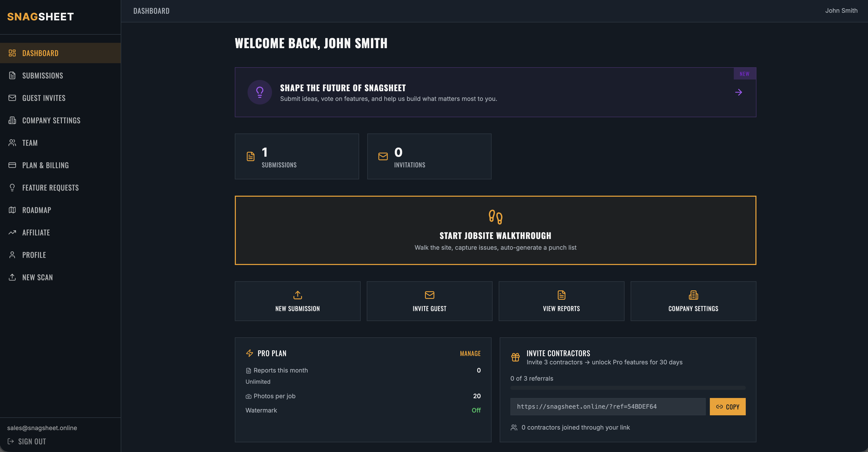Go to Submissions in the sidebar

pos(60,75)
